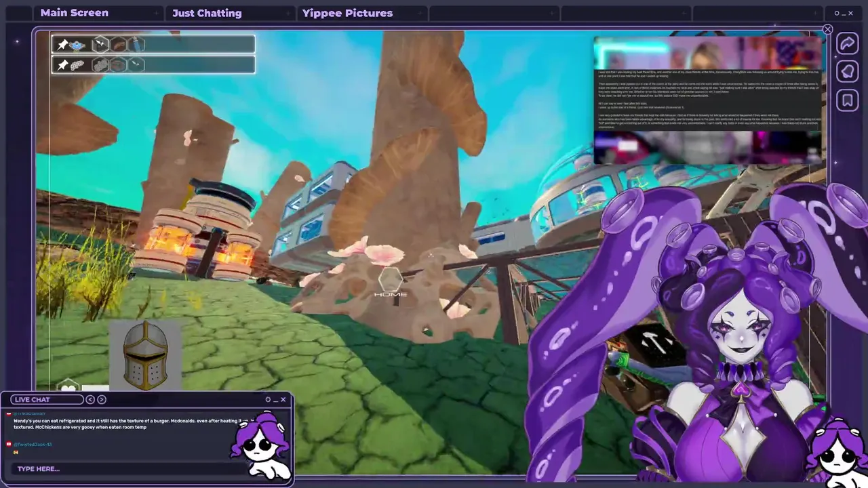Click the @TwistedJack-43 username in chat

(x=33, y=444)
